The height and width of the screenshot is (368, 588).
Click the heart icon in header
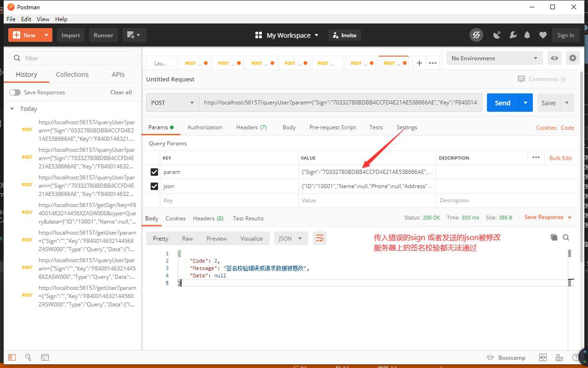click(x=543, y=35)
